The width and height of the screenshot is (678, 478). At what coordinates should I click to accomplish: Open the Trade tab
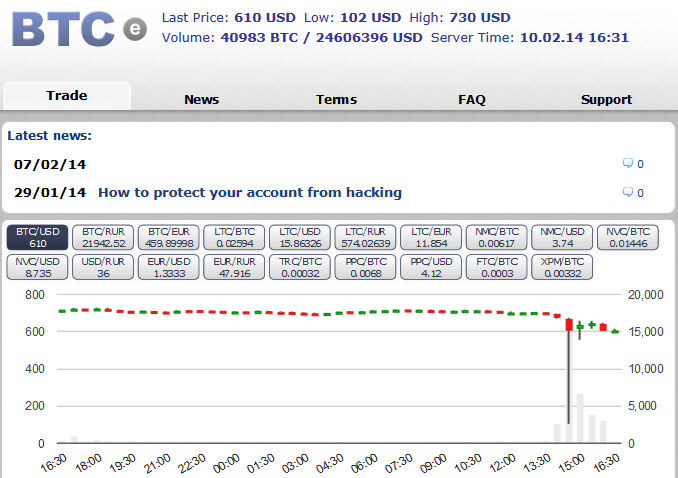67,96
